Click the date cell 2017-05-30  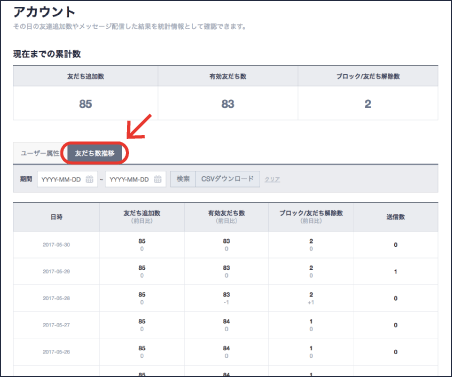click(x=56, y=245)
